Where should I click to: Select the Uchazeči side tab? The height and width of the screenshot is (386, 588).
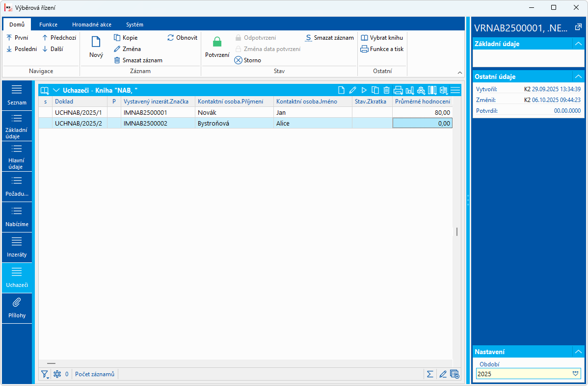tap(17, 278)
